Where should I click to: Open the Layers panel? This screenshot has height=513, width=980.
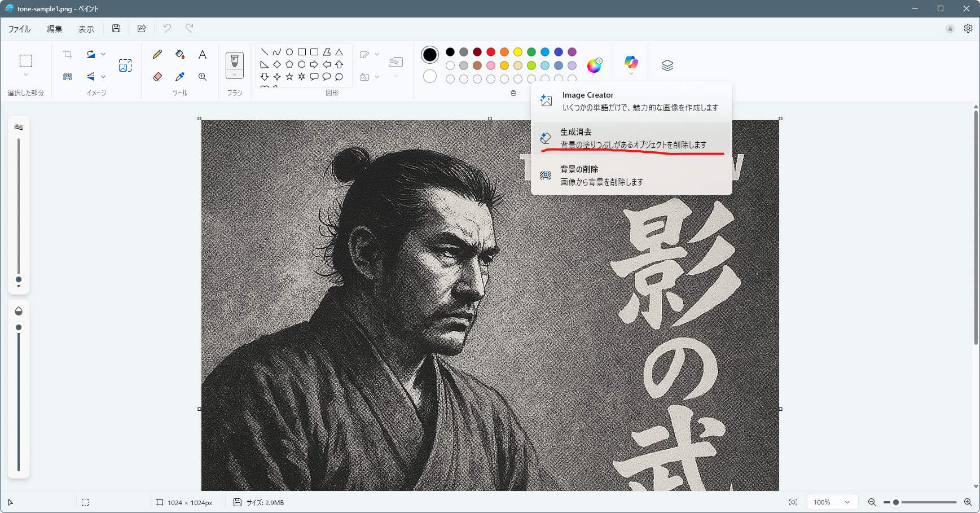click(x=667, y=65)
